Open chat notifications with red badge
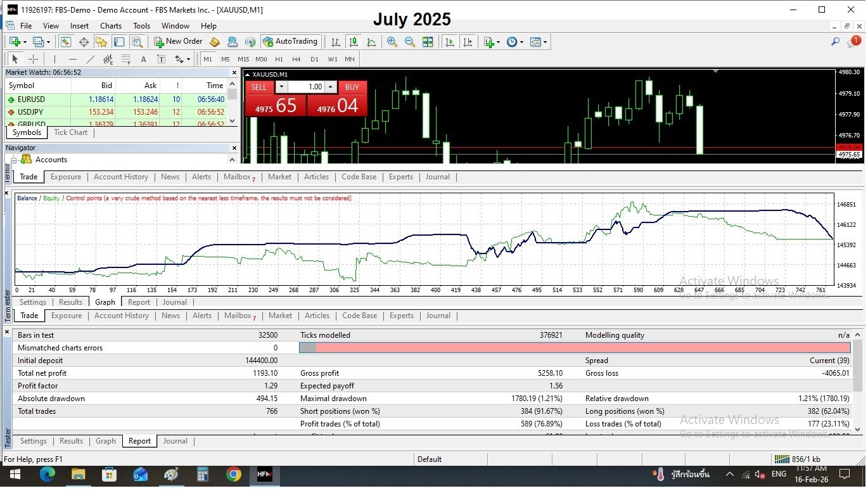The width and height of the screenshot is (868, 493). coord(853,42)
